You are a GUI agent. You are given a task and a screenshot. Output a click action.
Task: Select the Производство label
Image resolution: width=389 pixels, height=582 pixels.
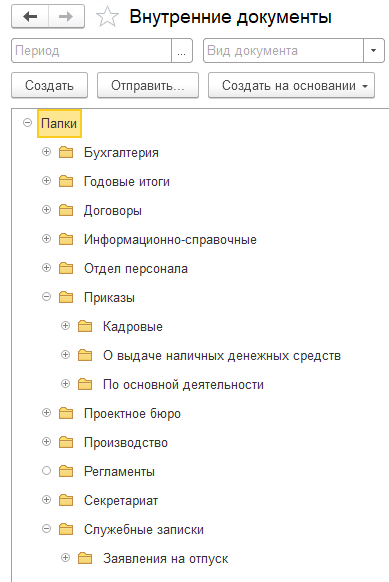coord(126,443)
